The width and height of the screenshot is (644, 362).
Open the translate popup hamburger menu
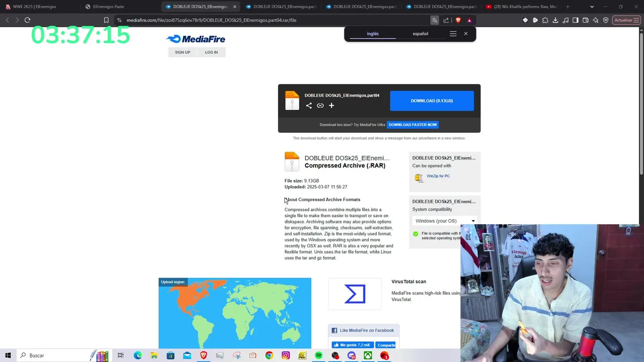pos(453,34)
